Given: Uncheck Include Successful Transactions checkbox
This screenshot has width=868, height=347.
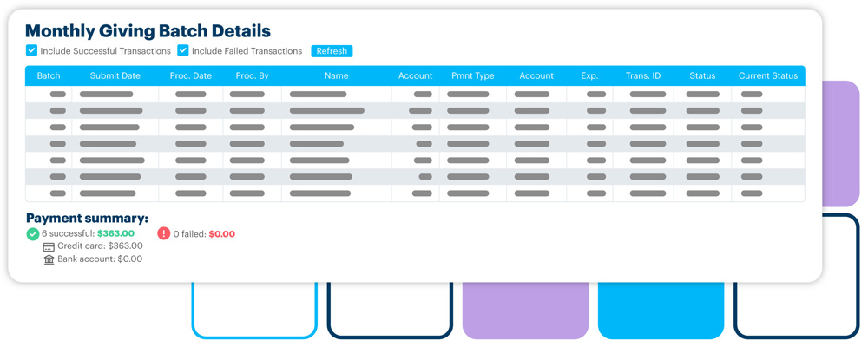Looking at the screenshot, I should 31,51.
